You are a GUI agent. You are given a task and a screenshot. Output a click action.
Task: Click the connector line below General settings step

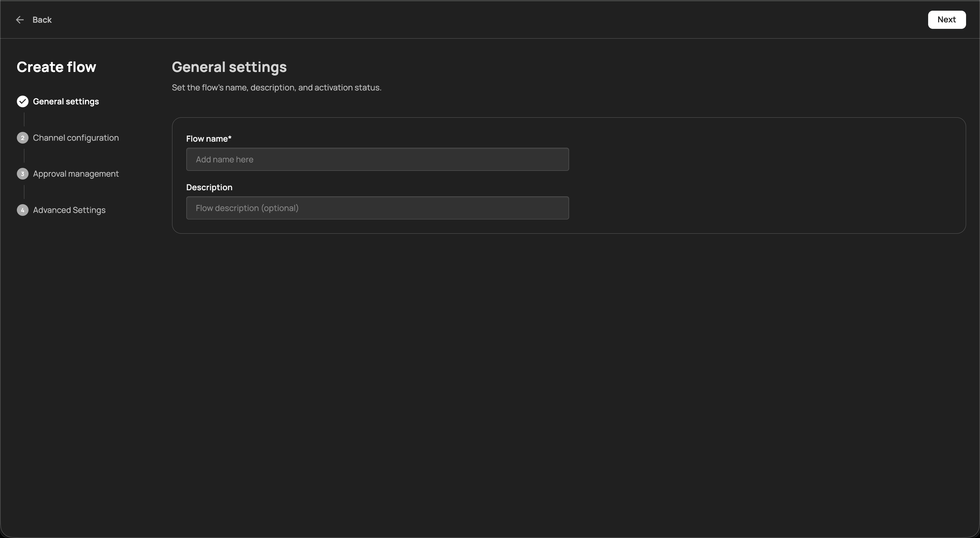[24, 119]
